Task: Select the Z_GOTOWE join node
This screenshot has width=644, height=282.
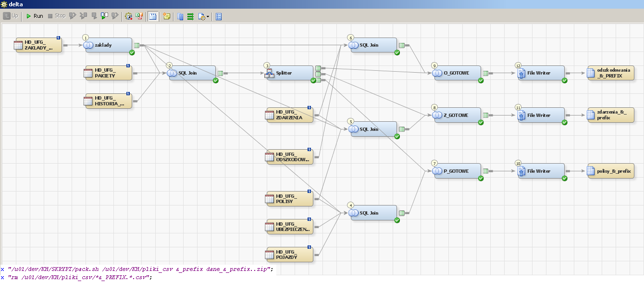Action: tap(458, 115)
